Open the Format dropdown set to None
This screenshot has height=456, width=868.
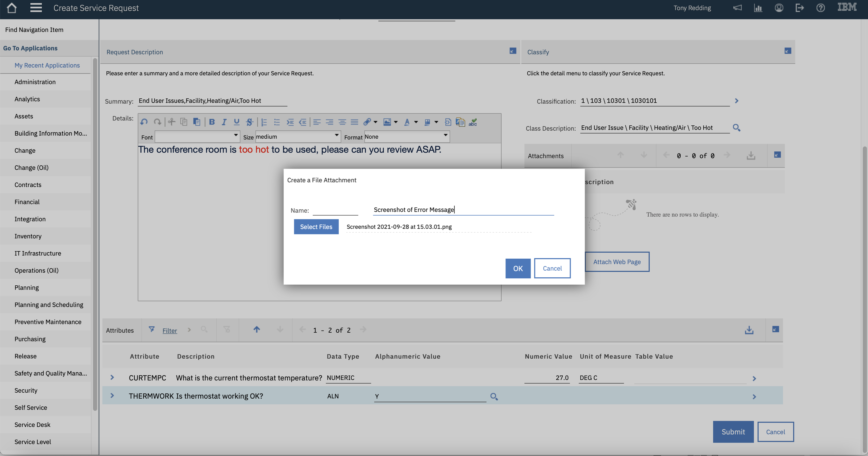(406, 136)
